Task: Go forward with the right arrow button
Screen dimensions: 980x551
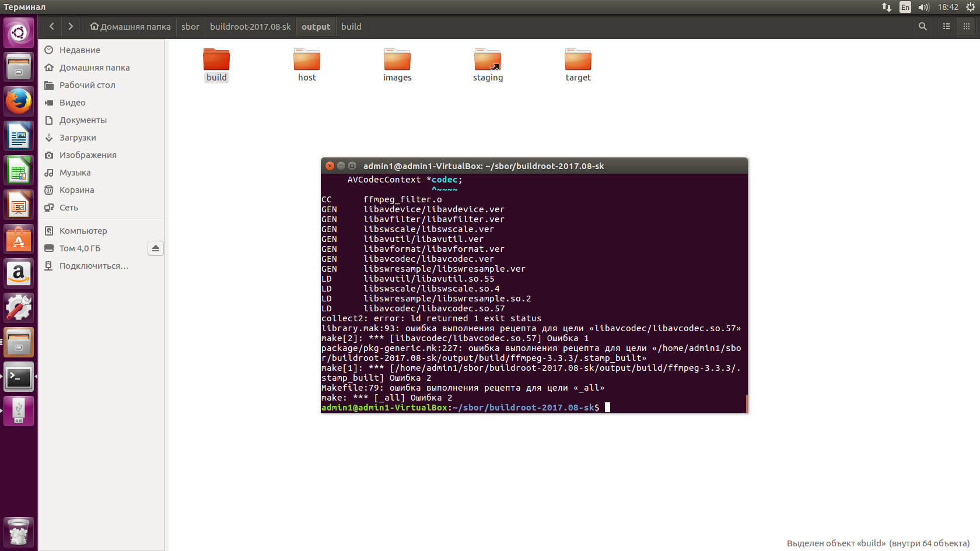Action: point(71,26)
